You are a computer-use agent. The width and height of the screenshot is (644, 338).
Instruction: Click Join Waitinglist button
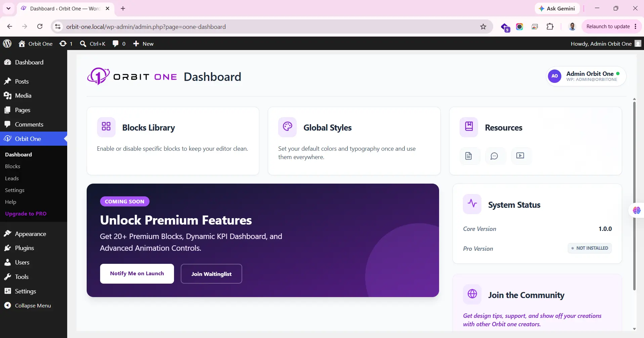coord(211,274)
